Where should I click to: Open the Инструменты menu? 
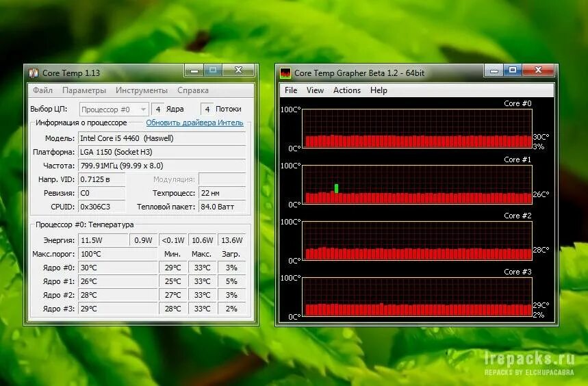pos(142,90)
